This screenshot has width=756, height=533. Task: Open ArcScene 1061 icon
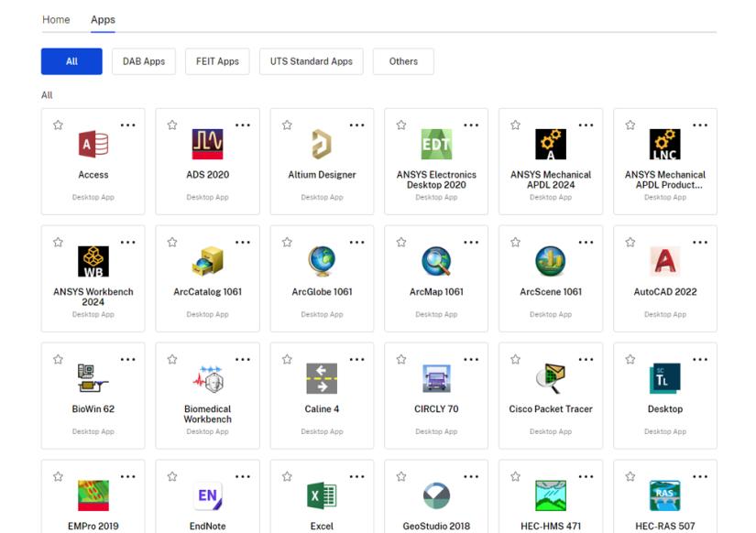[x=551, y=261]
